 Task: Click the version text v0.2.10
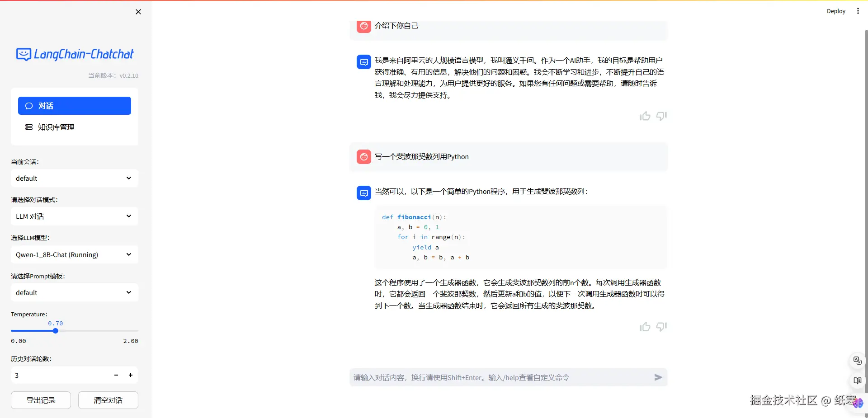(x=129, y=76)
